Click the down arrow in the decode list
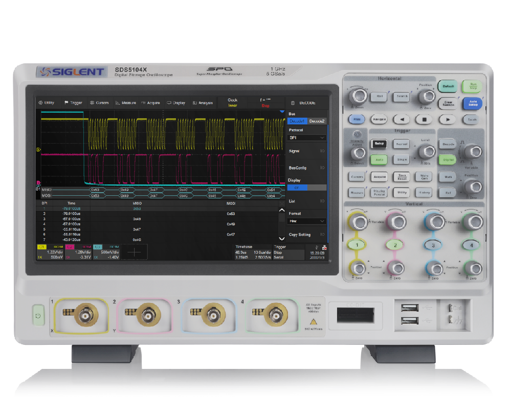The image size is (511, 420). point(281,239)
